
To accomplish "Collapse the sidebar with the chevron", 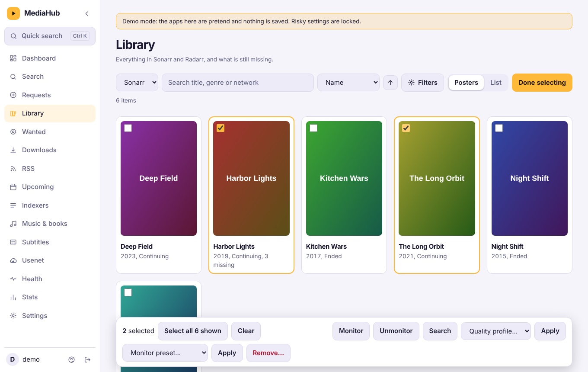I will 87,13.
